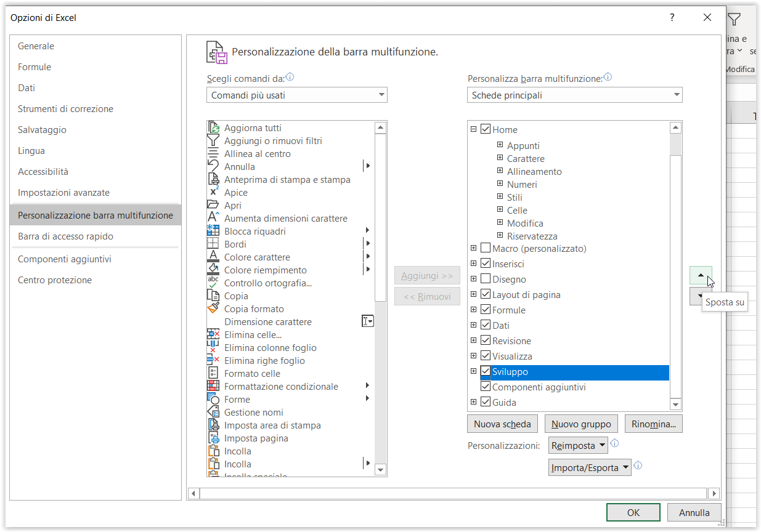The height and width of the screenshot is (532, 761).
Task: Click the commands list scroll-down arrow
Action: point(380,470)
